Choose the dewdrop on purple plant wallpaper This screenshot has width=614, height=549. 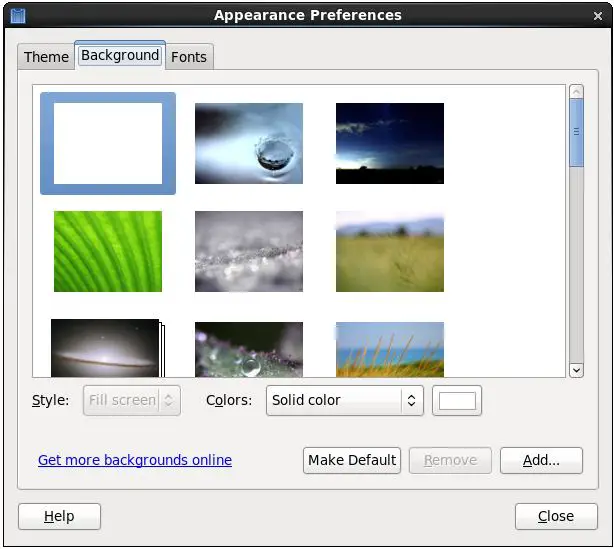pyautogui.click(x=249, y=350)
